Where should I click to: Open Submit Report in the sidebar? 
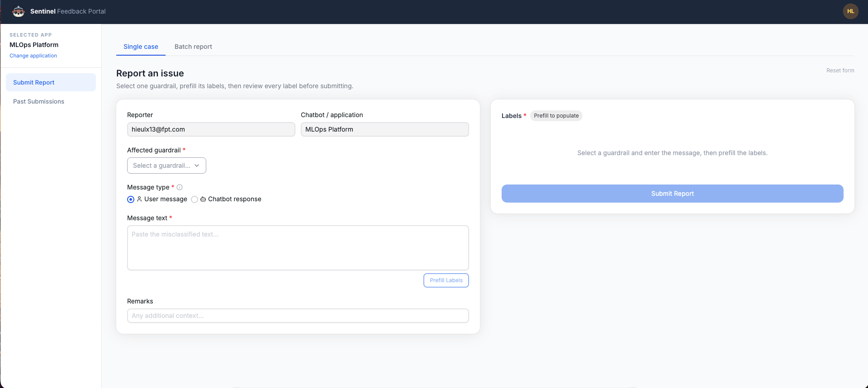click(x=51, y=82)
